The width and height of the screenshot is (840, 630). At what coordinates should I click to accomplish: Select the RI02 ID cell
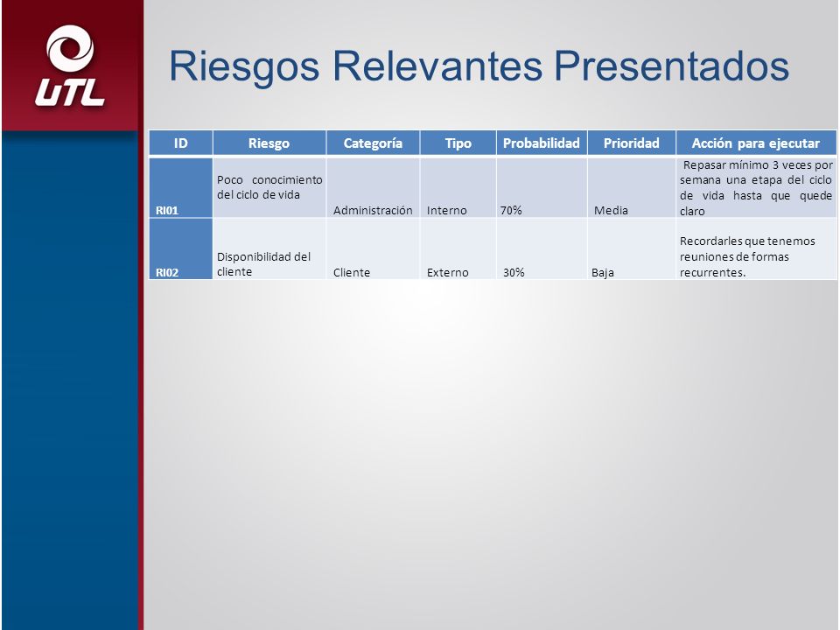tap(180, 248)
